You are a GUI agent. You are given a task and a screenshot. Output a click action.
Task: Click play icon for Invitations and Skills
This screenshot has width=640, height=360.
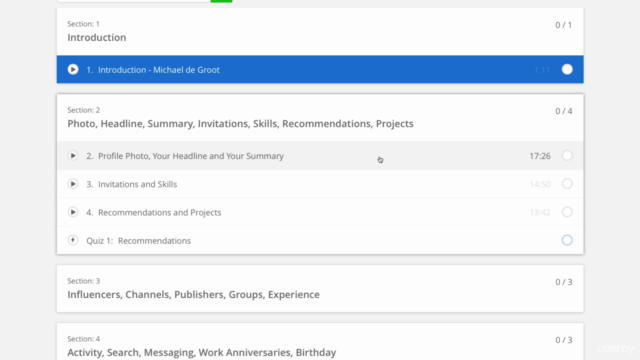point(73,184)
